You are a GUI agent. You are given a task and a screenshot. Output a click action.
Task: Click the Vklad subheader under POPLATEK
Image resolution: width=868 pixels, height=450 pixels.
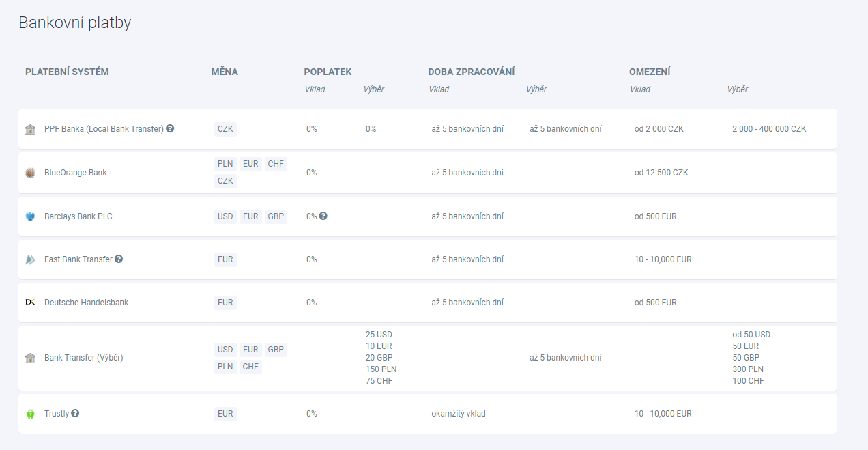tap(315, 89)
